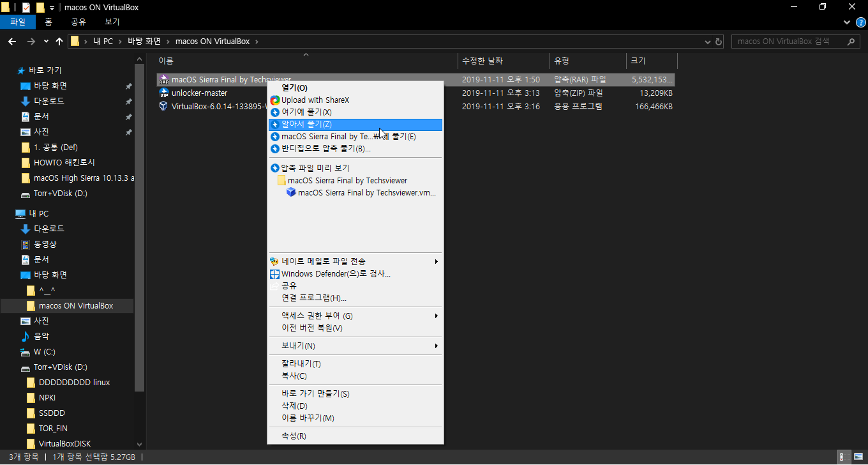Open the 파일 ribbon tab
This screenshot has height=465, width=868.
pyautogui.click(x=18, y=22)
